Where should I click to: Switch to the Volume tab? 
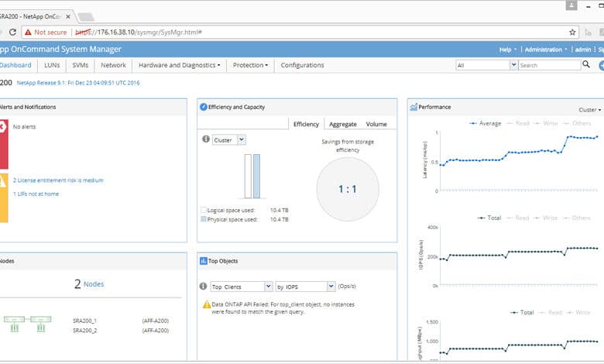point(376,124)
